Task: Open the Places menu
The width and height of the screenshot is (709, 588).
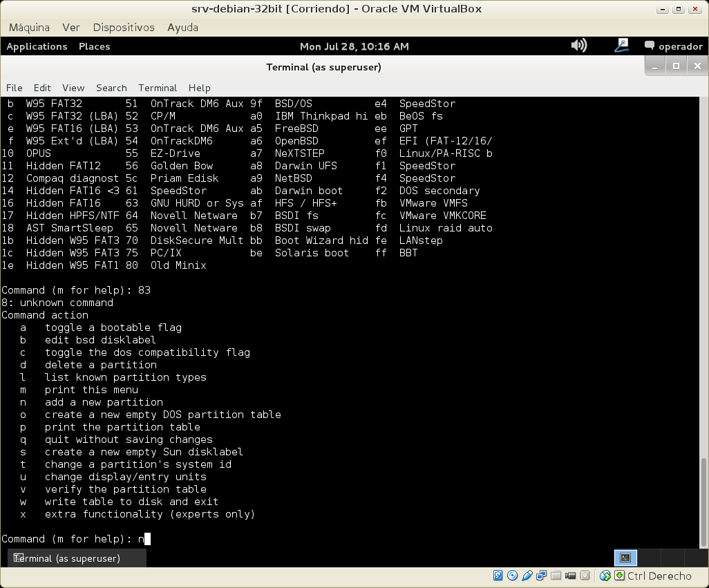Action: click(94, 46)
